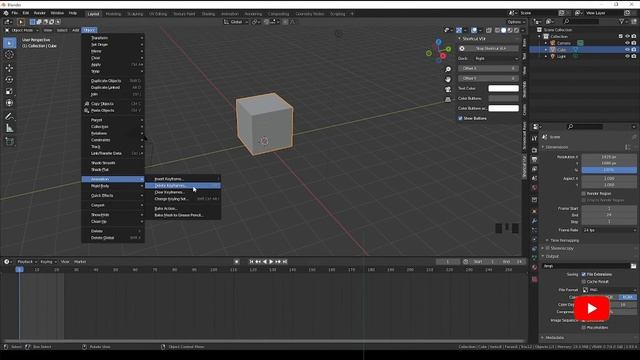Select the Rotate tool
This screenshot has width=640, height=360.
[x=9, y=80]
